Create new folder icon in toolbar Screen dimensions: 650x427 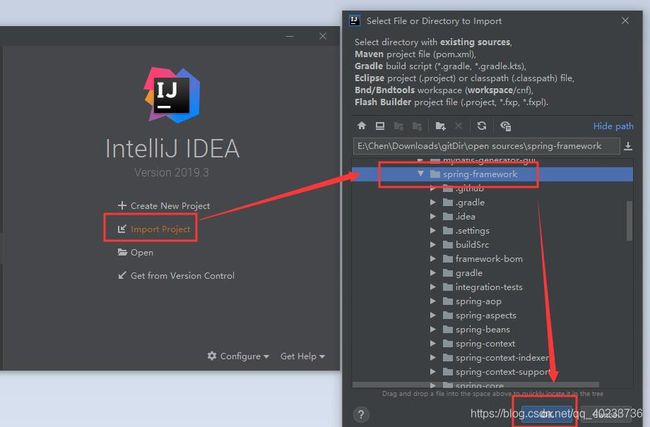coord(440,126)
